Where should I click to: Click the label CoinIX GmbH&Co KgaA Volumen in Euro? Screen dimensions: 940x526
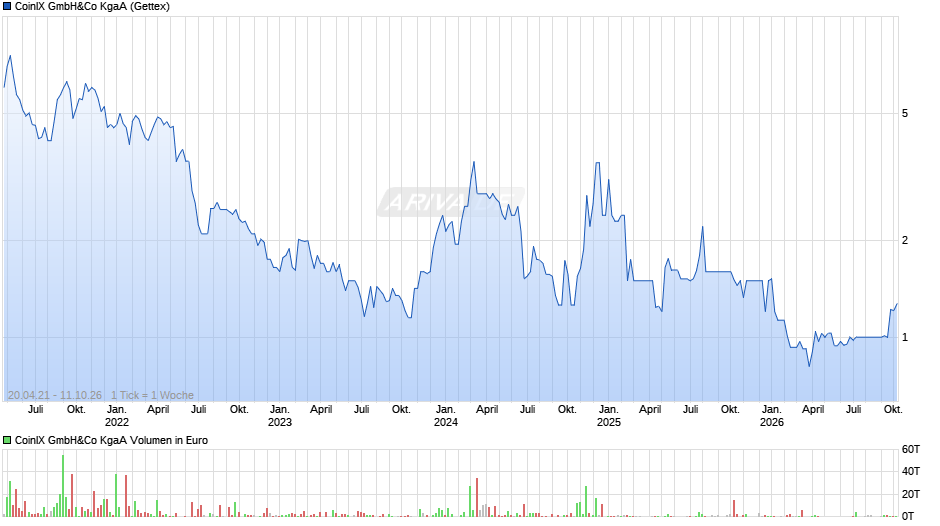pyautogui.click(x=111, y=440)
